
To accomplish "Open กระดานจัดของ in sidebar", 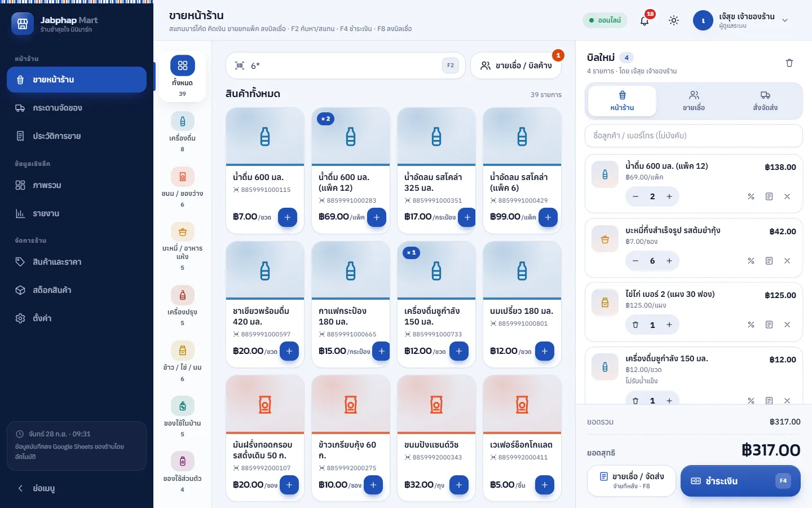I will point(77,108).
